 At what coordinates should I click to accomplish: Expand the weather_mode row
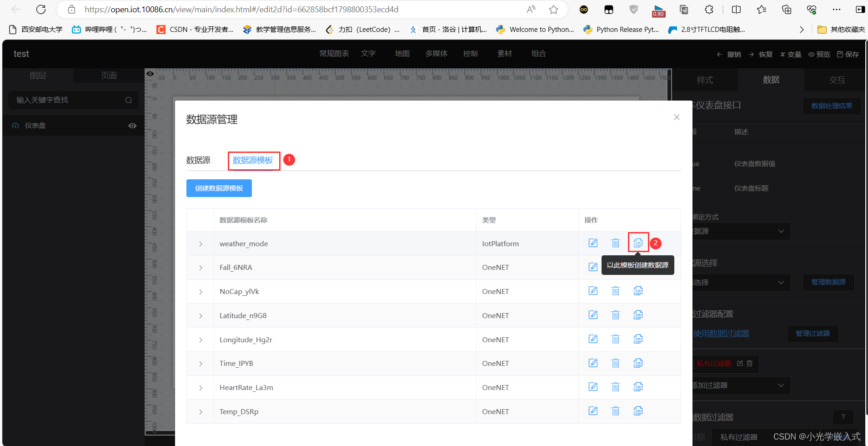201,244
